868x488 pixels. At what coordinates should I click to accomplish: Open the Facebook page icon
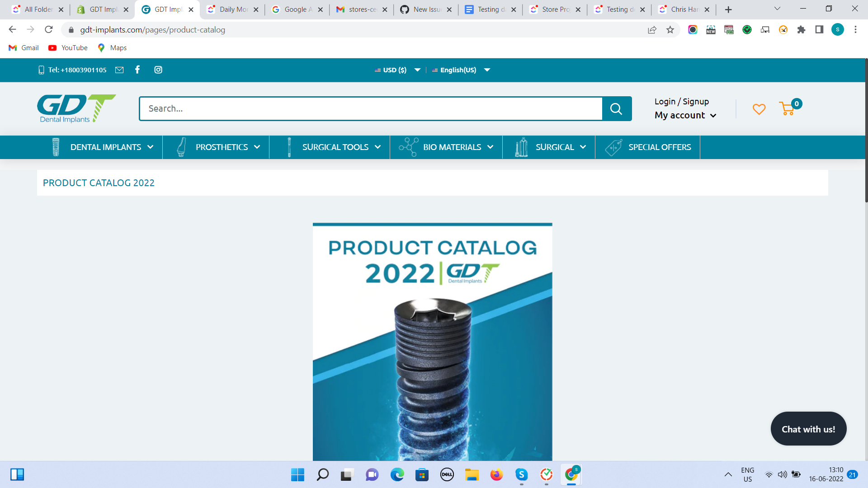click(x=137, y=70)
